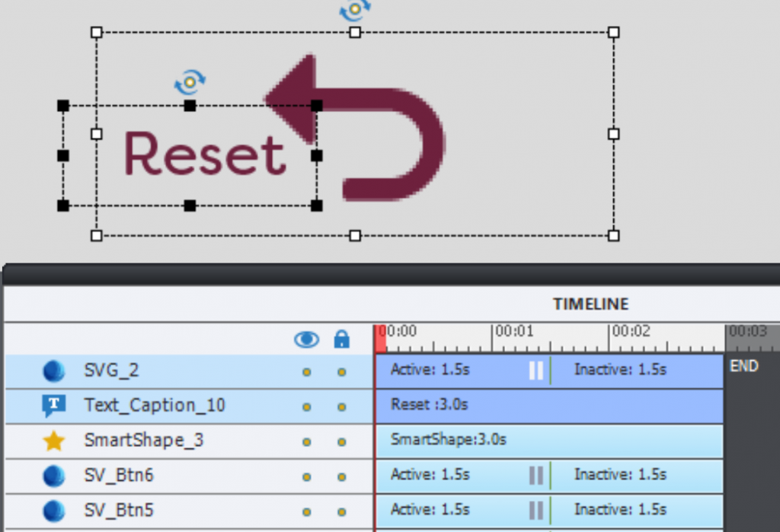This screenshot has width=780, height=532.
Task: Click the rotation handle above the selected SVG arrow
Action: point(355,10)
